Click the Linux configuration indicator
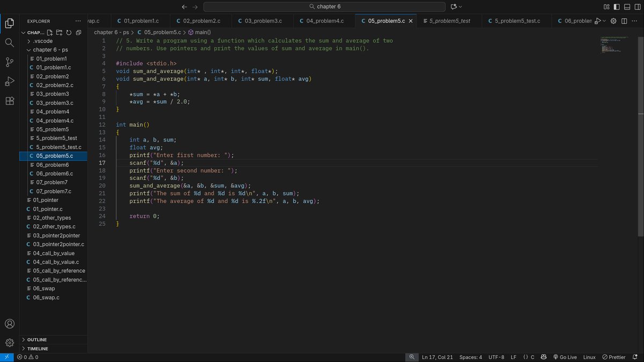Image resolution: width=644 pixels, height=362 pixels. (589, 357)
